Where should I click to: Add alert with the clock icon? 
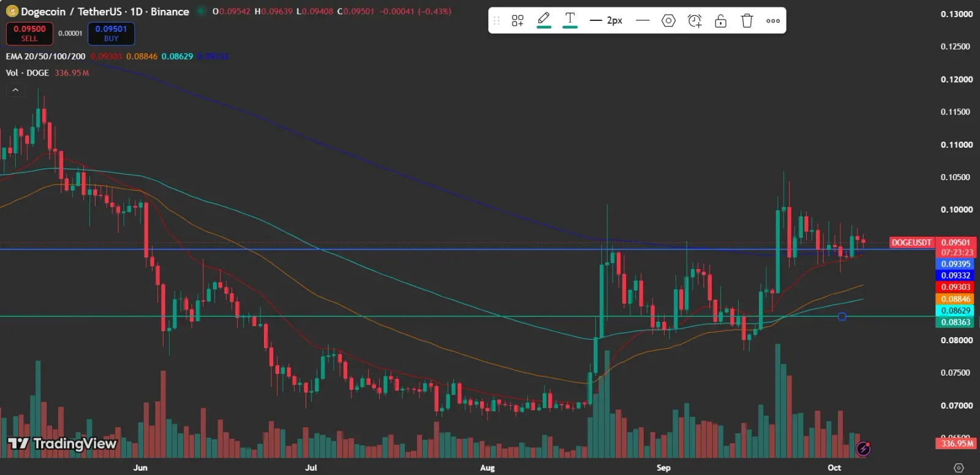coord(695,21)
